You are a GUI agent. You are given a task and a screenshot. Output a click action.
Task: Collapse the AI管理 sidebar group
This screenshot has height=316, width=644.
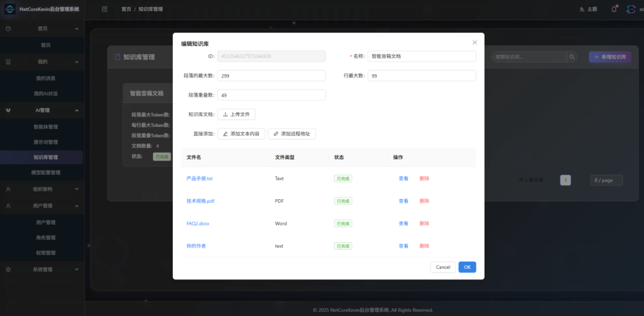(77, 110)
